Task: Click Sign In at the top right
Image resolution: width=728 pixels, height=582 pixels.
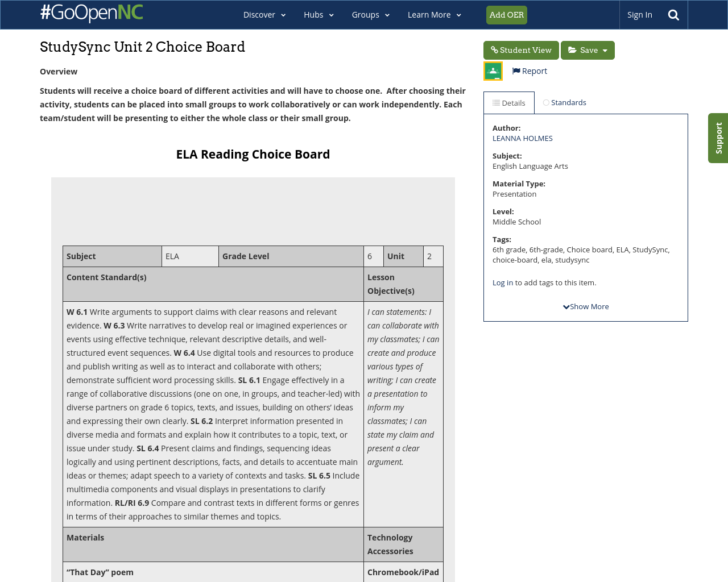Action: pos(639,14)
